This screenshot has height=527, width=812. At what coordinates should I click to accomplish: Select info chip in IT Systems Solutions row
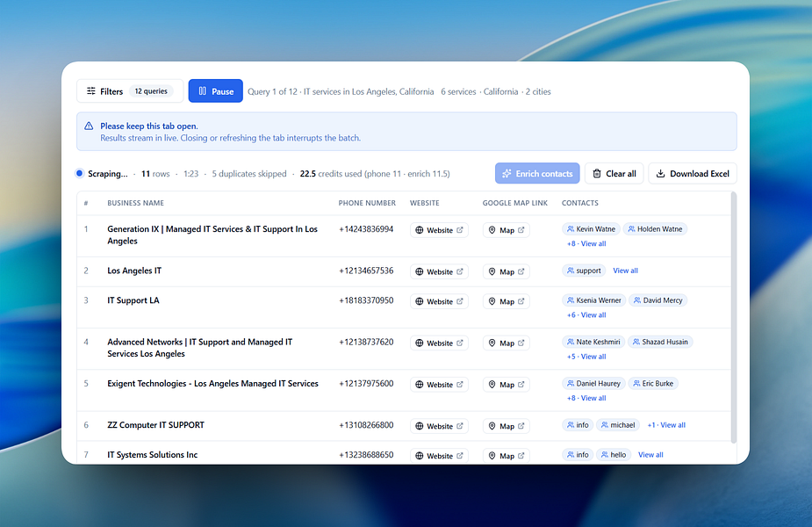pyautogui.click(x=578, y=454)
